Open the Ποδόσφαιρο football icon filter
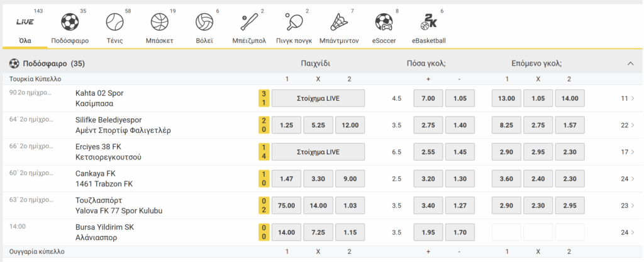The image size is (644, 262). [70, 22]
